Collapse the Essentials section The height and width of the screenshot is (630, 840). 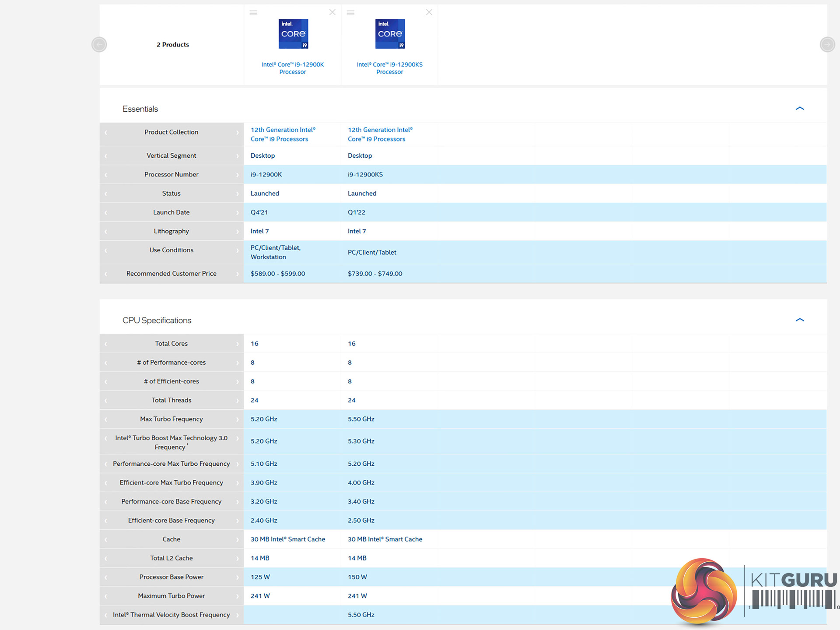800,109
